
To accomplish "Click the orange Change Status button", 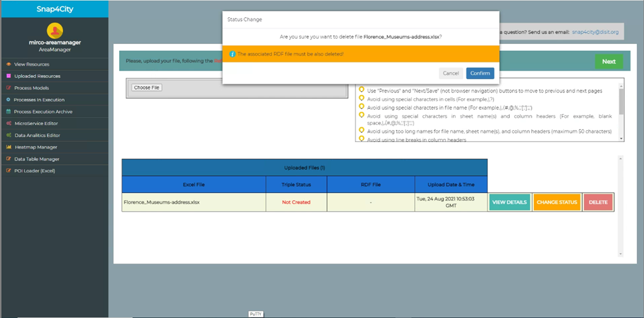I will click(x=557, y=202).
